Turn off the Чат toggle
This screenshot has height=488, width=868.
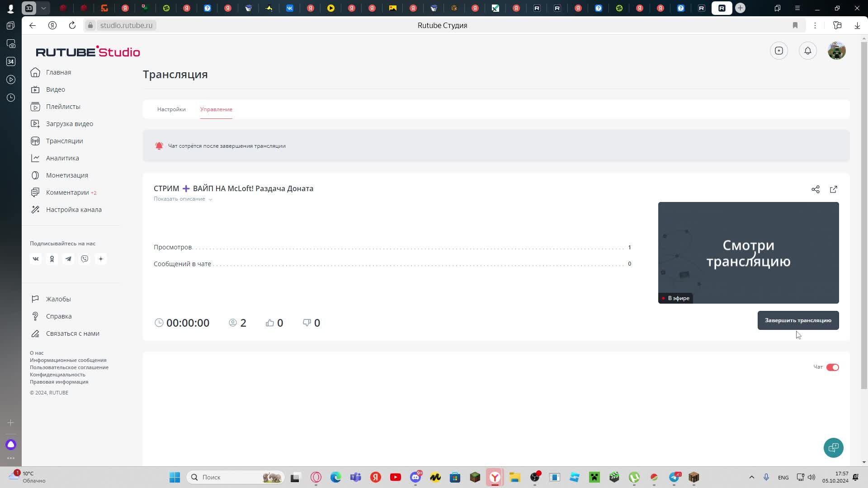point(832,367)
